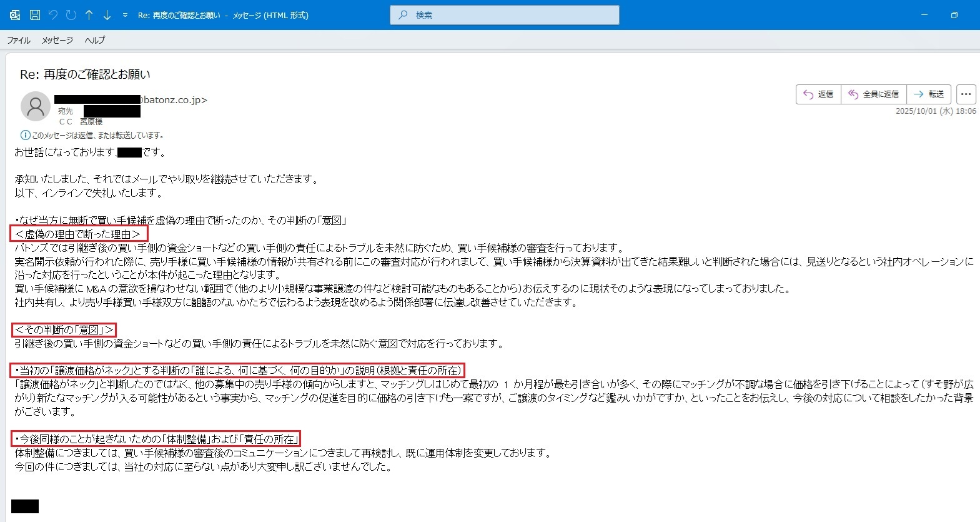Open the ファイル menu
980x522 pixels.
(x=19, y=40)
